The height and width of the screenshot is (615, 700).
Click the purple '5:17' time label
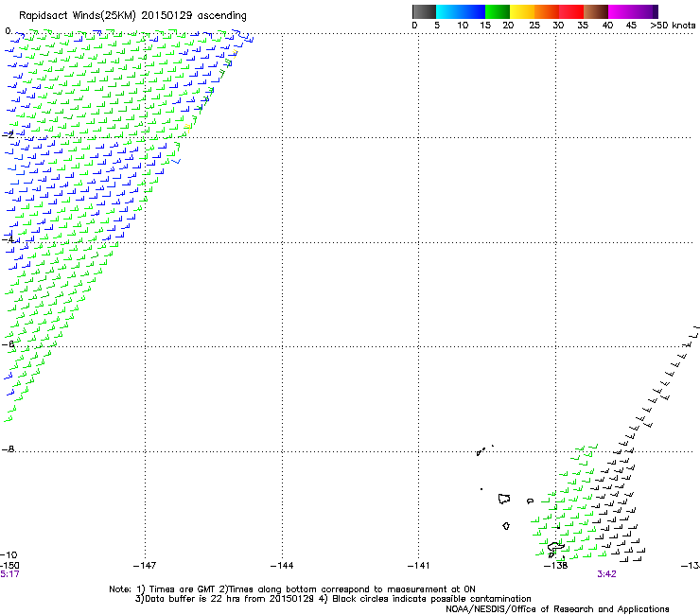coord(9,574)
